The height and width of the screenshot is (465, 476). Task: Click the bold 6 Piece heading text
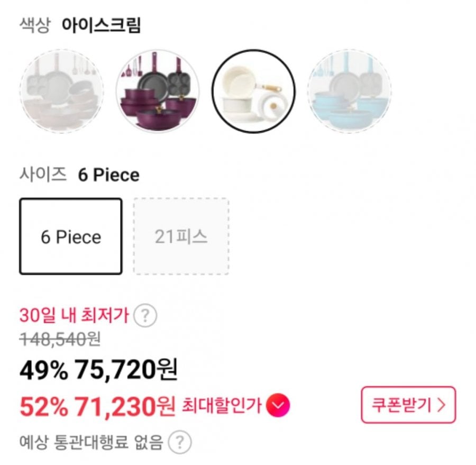[108, 175]
